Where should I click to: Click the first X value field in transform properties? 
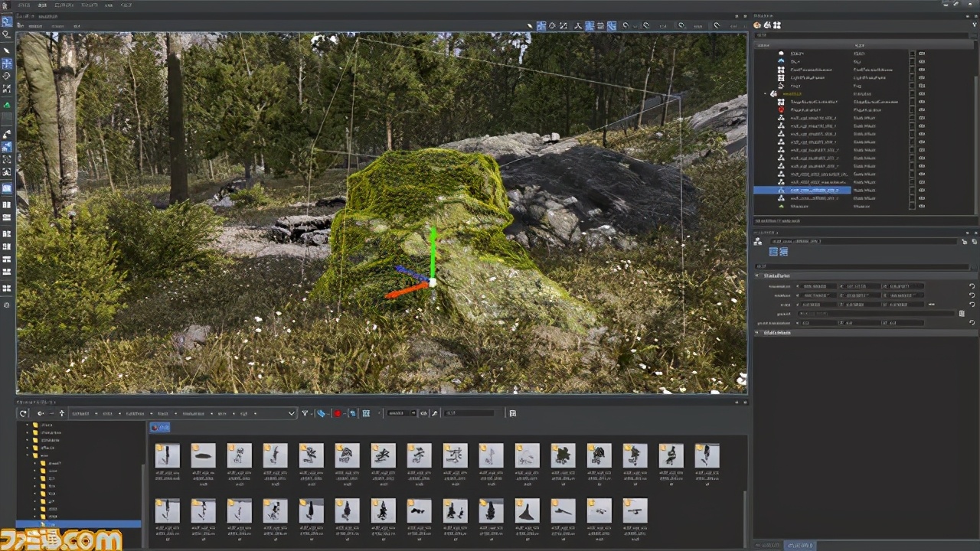(816, 286)
